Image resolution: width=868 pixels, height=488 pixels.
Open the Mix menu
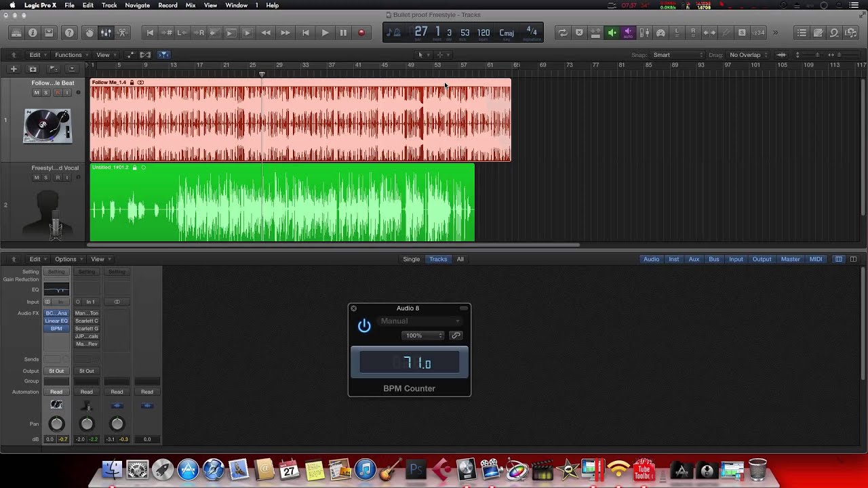pyautogui.click(x=191, y=5)
